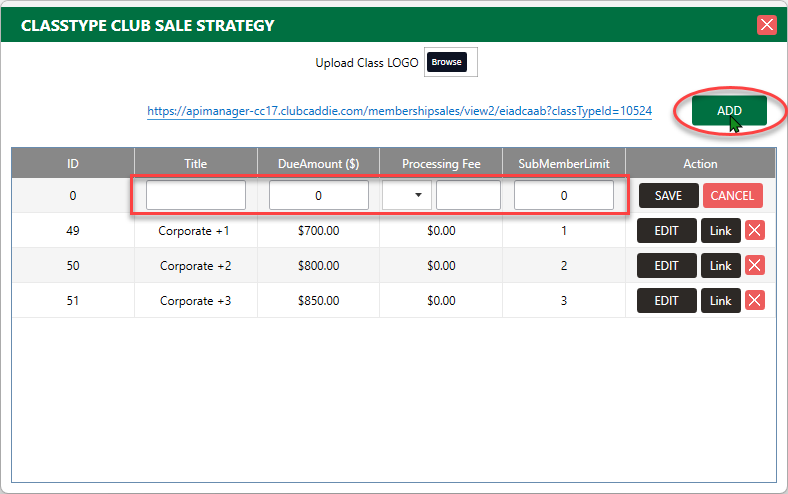Cancel the new row entry
Viewport: 788px width, 494px height.
coord(732,195)
